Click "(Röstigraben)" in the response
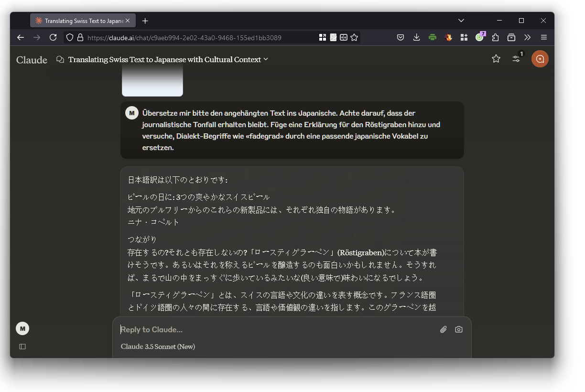This screenshot has height=392, width=585. (361, 252)
